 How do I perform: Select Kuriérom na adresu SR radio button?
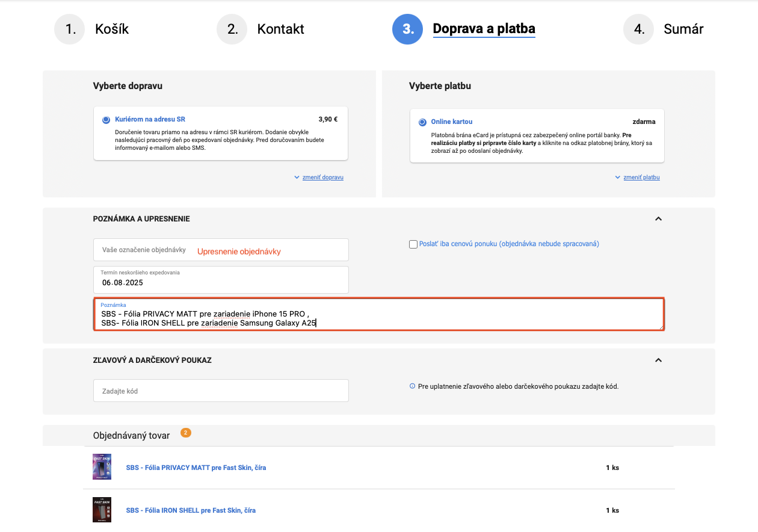click(106, 120)
